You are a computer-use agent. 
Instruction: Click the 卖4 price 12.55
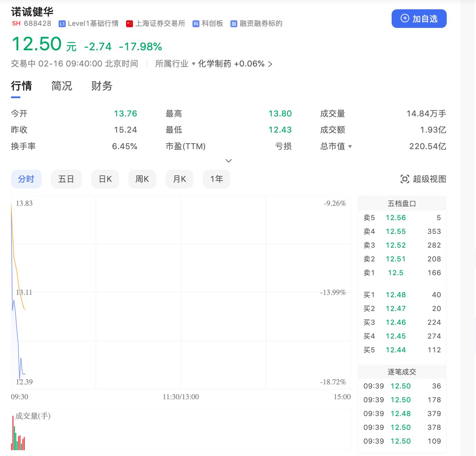tap(396, 231)
